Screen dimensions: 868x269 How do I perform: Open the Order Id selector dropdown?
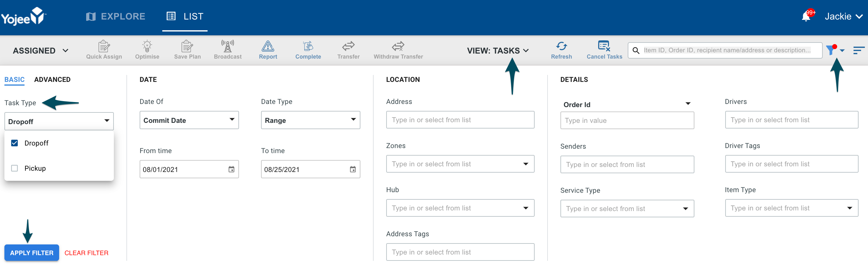pyautogui.click(x=627, y=105)
